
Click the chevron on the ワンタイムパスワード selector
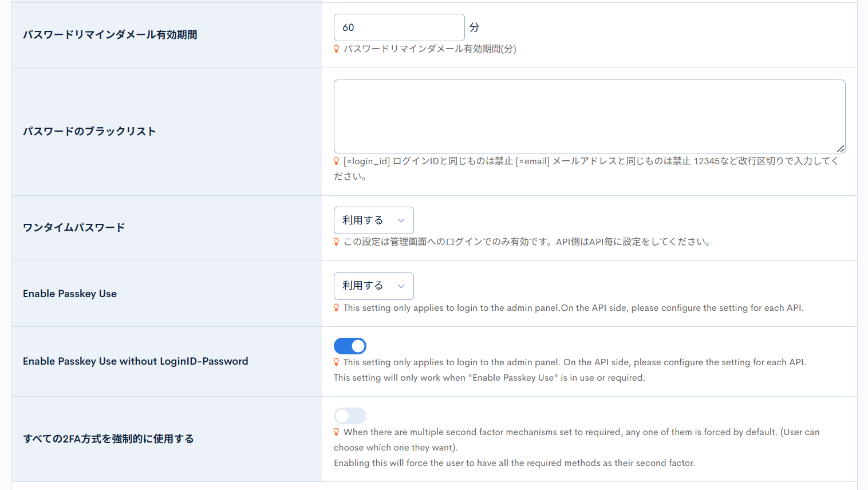click(x=401, y=220)
